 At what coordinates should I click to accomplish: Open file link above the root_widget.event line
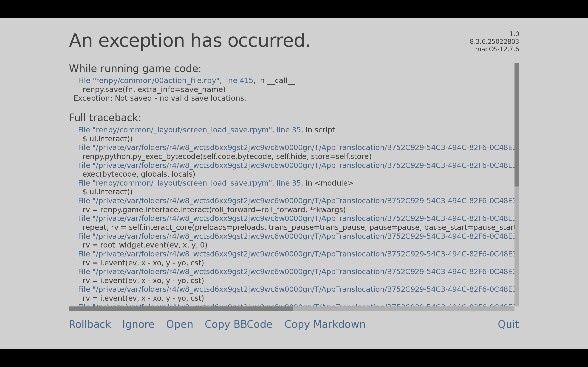point(291,236)
